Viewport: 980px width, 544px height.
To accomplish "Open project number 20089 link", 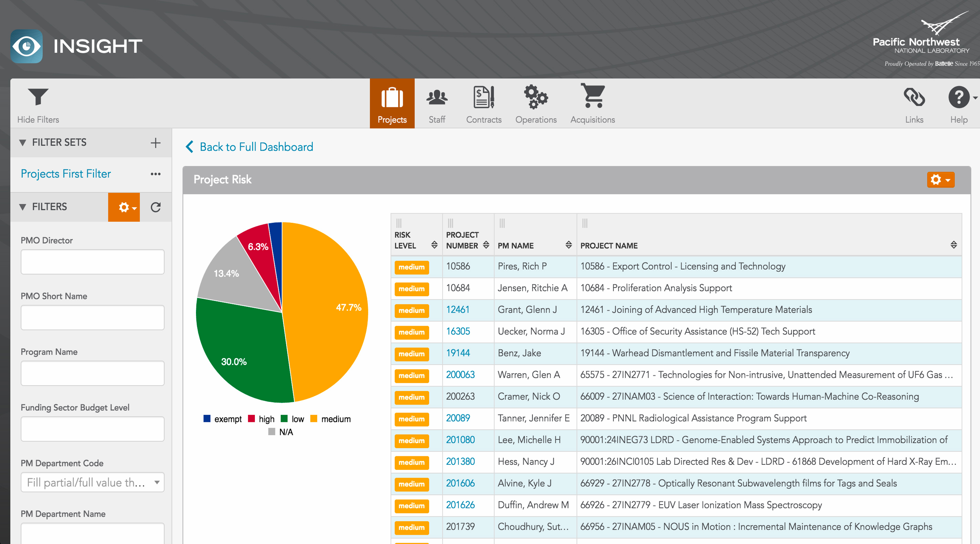I will (458, 418).
